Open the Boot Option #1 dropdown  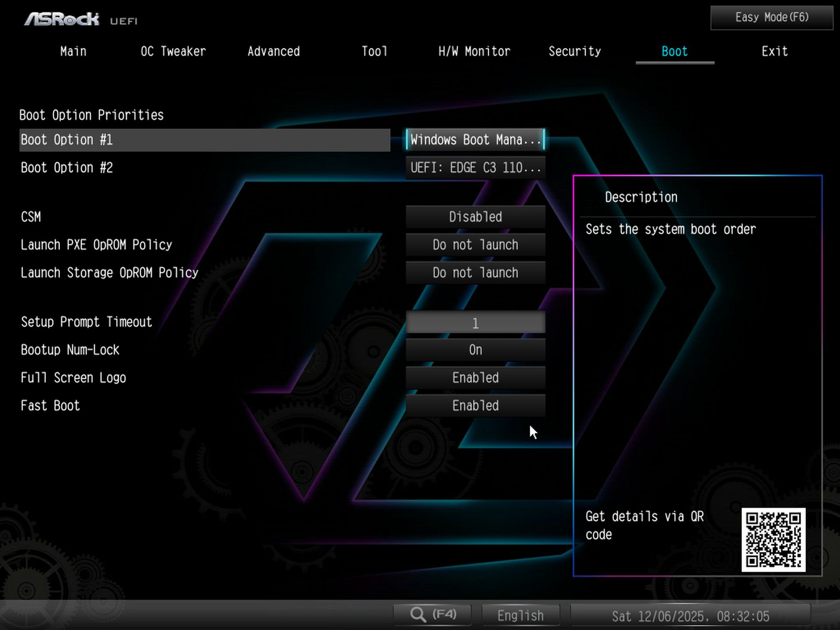coord(475,140)
